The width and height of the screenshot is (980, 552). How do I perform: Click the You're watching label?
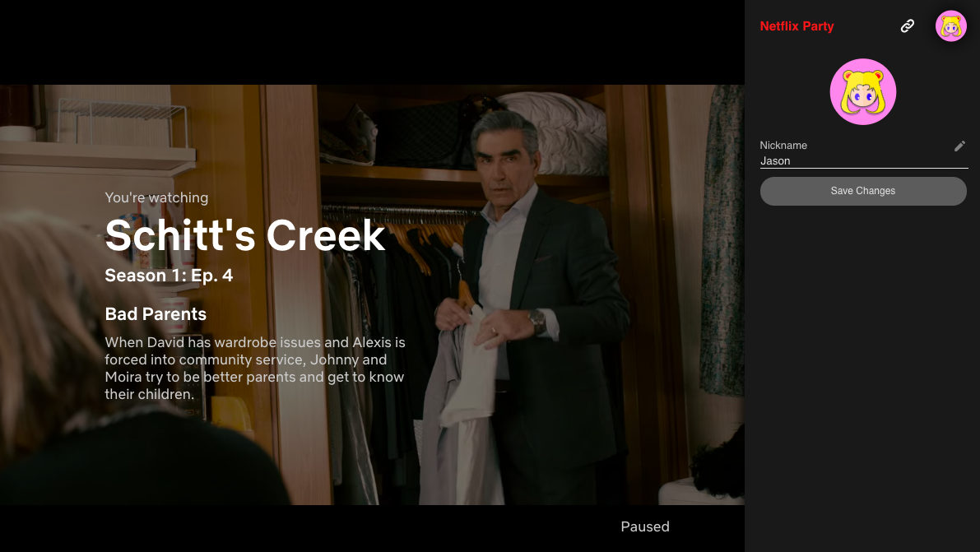[156, 197]
